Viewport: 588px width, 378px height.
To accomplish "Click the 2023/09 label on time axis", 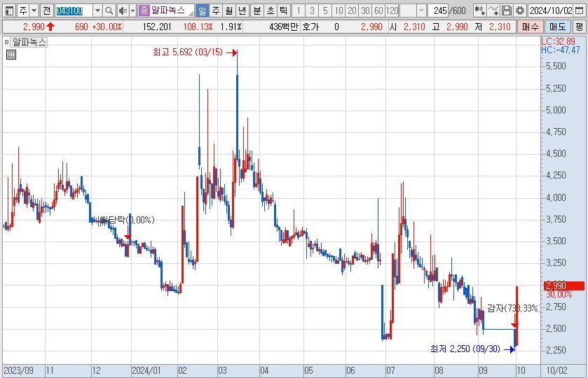I will pyautogui.click(x=18, y=371).
